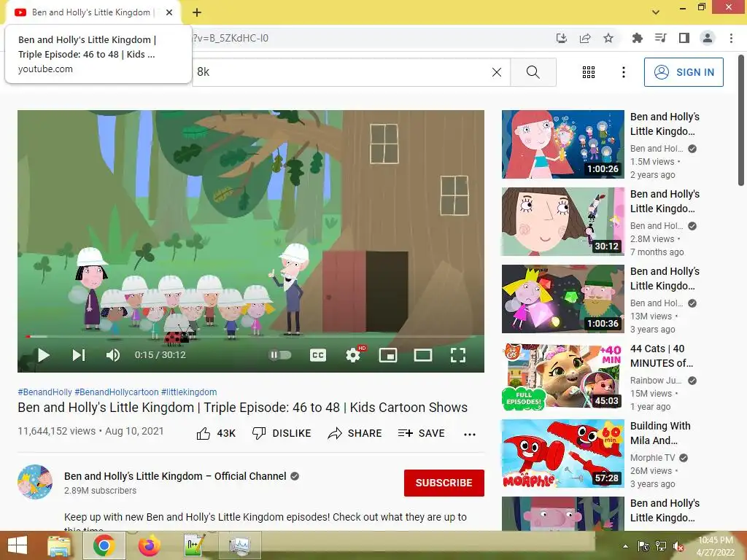Open video settings gear icon
Image resolution: width=747 pixels, height=560 pixels.
tap(353, 355)
